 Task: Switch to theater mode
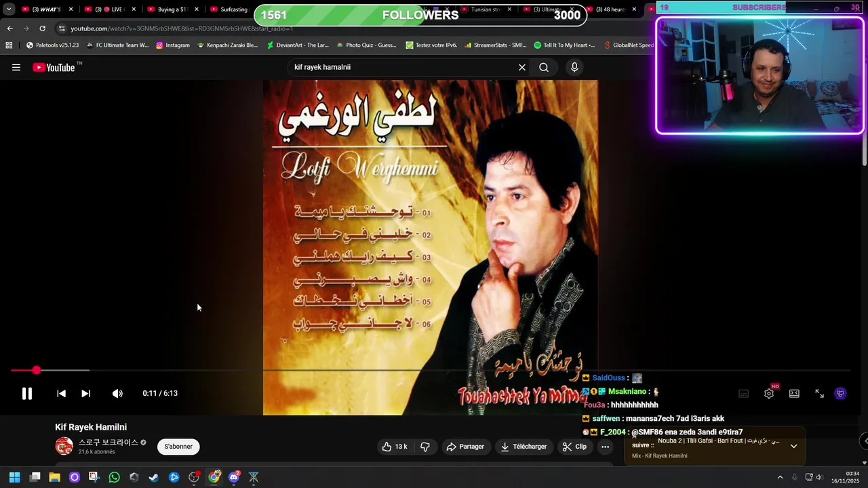point(794,393)
